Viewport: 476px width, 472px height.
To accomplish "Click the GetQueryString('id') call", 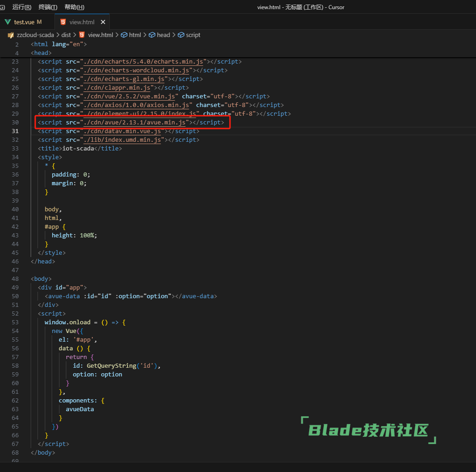I will click(122, 366).
